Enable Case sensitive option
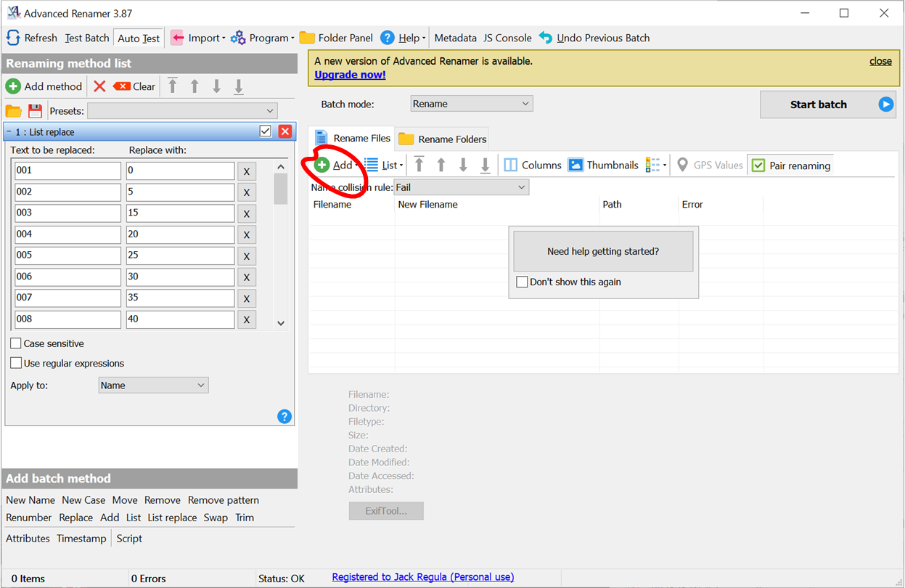The width and height of the screenshot is (905, 588). tap(15, 343)
